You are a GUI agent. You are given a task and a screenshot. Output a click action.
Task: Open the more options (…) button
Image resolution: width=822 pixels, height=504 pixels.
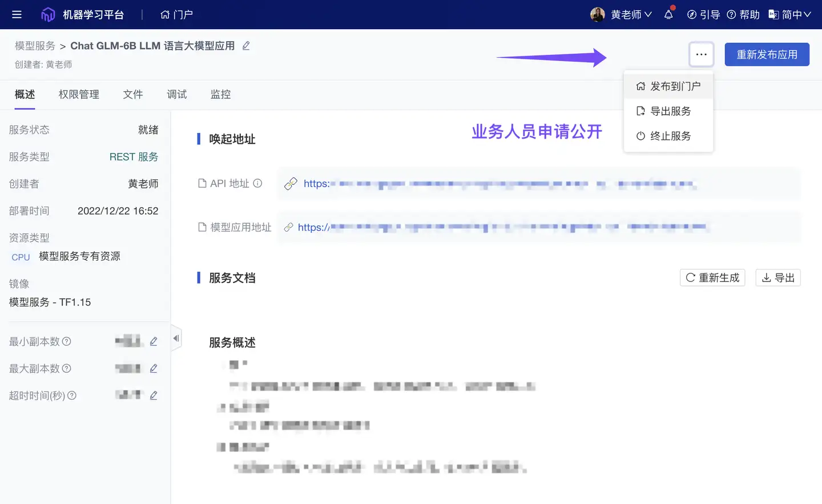701,54
